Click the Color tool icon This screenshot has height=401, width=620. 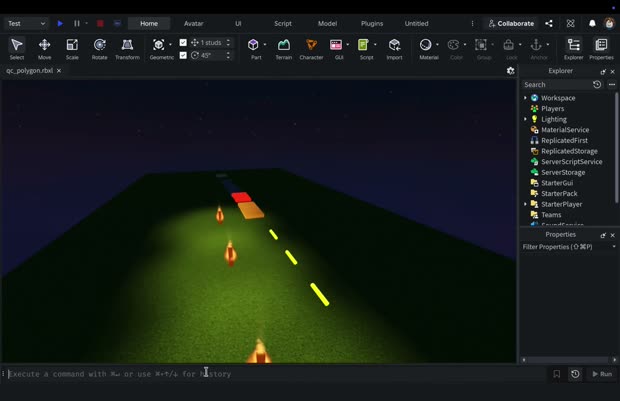click(x=453, y=45)
